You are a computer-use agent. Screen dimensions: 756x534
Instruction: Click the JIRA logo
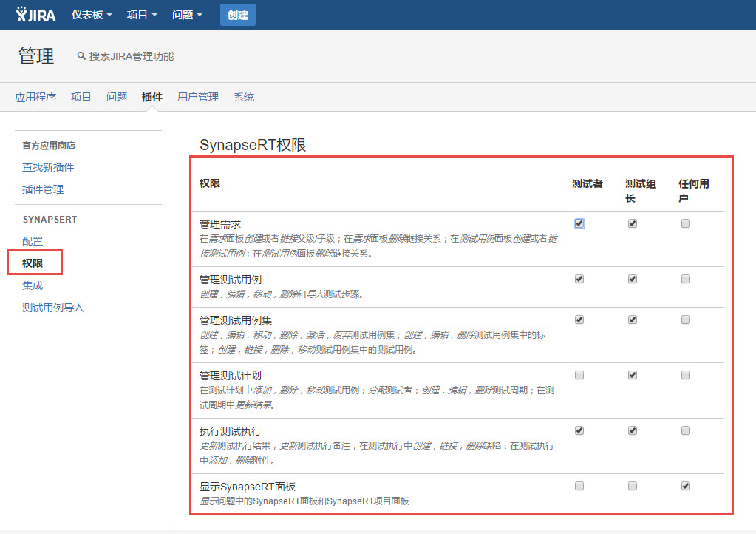pos(35,15)
